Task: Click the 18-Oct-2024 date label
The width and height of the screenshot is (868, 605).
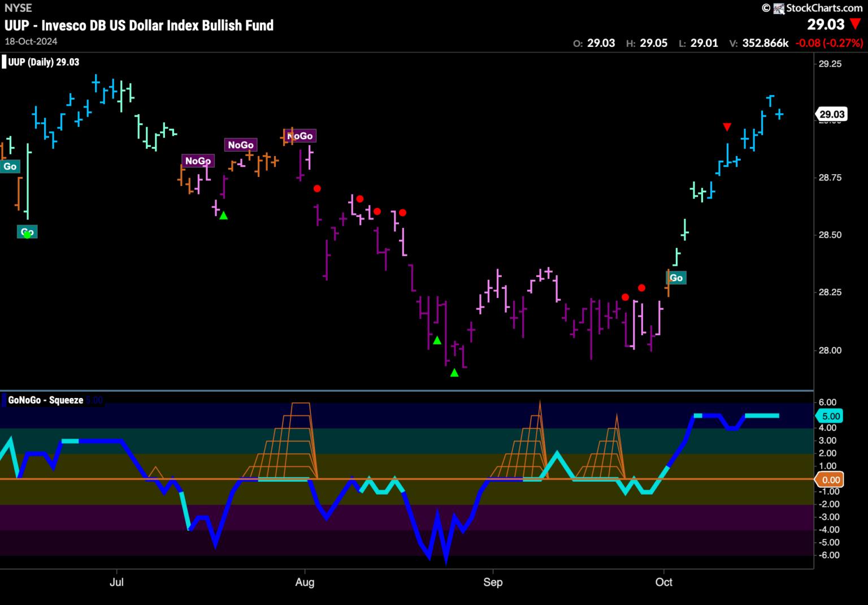Action: click(x=31, y=41)
